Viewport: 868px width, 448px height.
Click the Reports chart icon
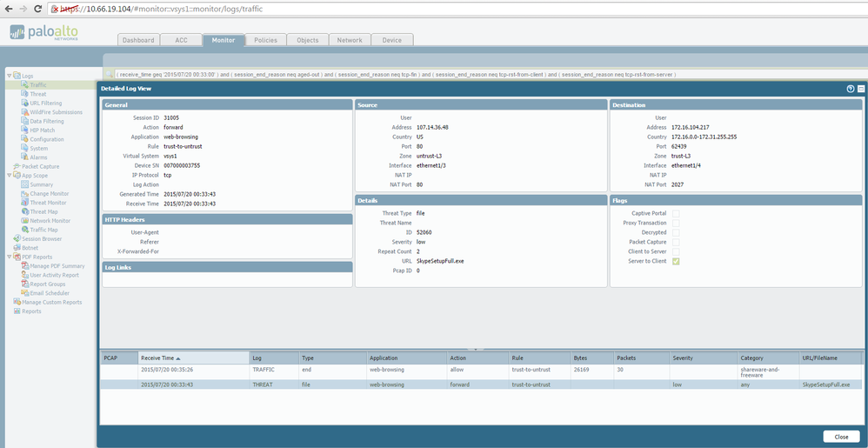point(17,311)
